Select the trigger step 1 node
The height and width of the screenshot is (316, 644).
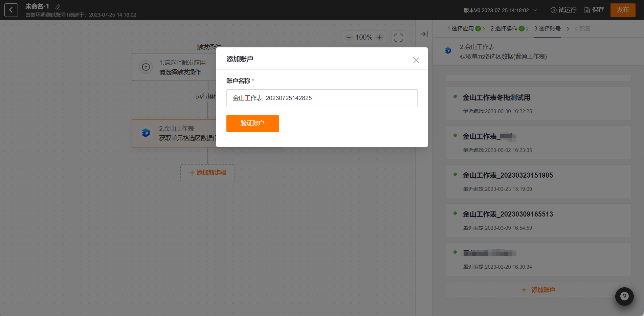[x=174, y=67]
